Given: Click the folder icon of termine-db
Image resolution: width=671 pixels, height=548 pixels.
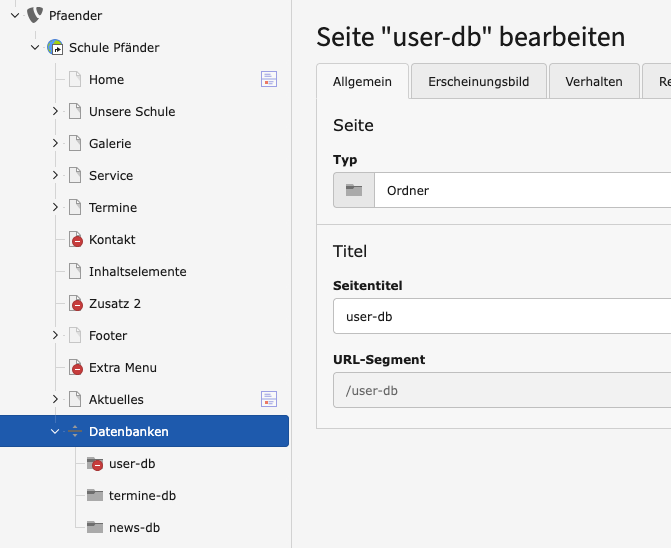Looking at the screenshot, I should (x=95, y=495).
